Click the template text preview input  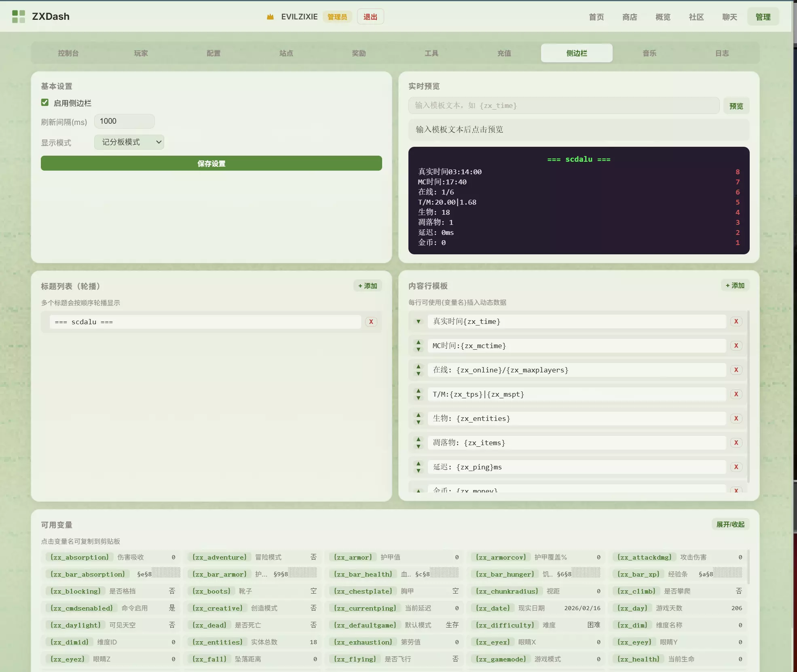564,106
